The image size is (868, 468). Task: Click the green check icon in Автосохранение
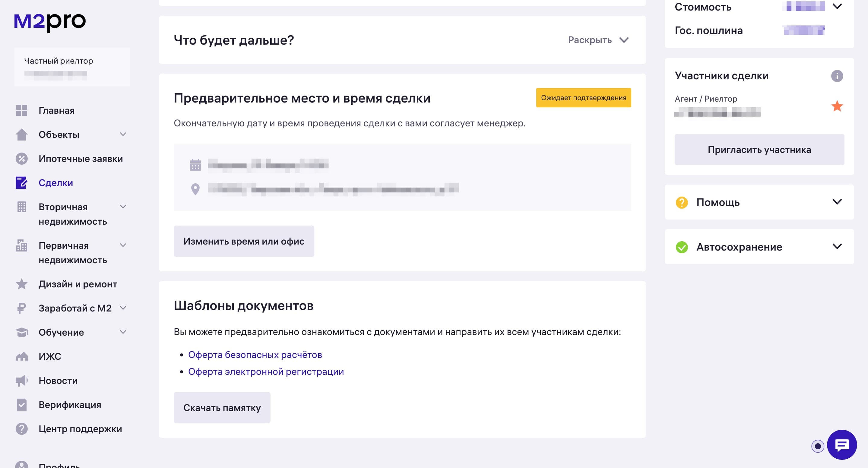point(682,247)
